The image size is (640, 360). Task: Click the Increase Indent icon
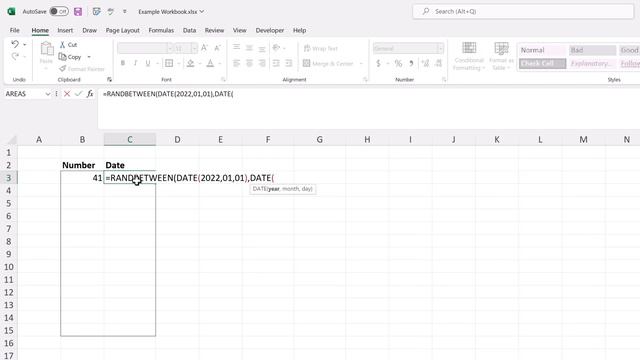289,63
